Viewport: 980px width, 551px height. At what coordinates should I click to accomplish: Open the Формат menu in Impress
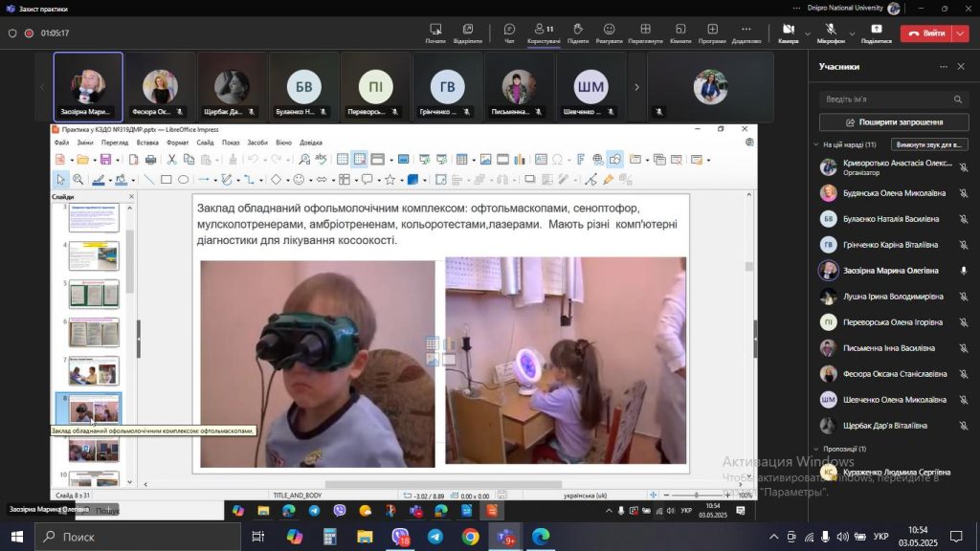(177, 143)
